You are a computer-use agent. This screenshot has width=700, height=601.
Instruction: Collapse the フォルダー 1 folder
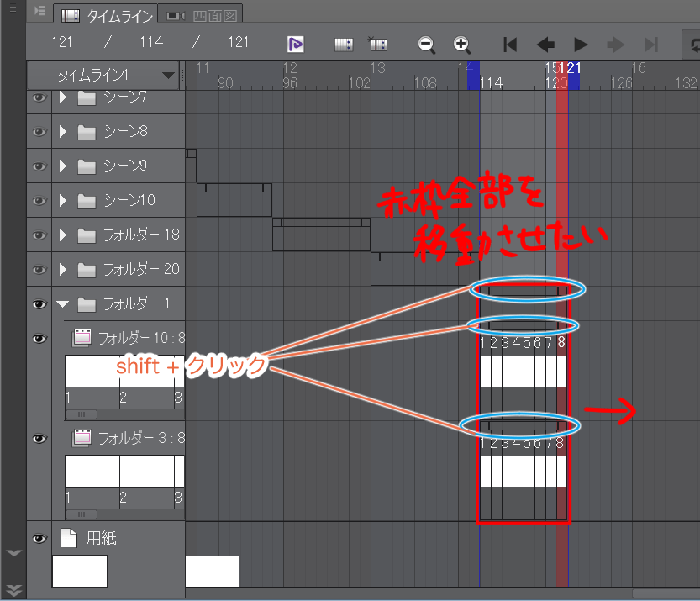point(63,304)
